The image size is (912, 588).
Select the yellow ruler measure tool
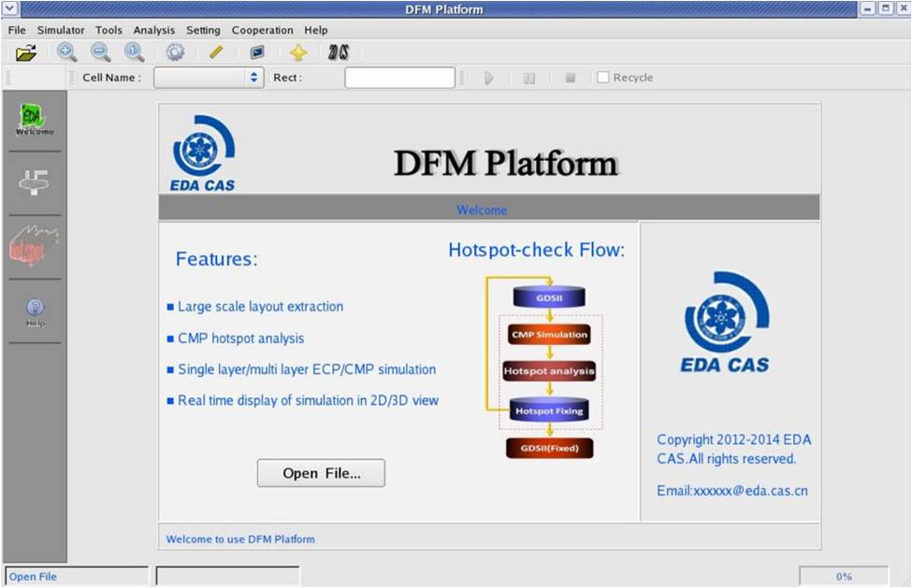tap(216, 53)
